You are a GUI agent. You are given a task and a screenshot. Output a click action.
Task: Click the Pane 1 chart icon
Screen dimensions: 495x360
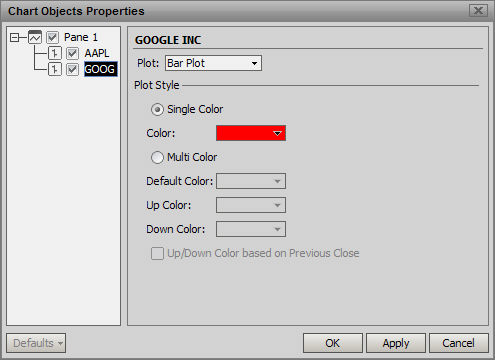35,37
